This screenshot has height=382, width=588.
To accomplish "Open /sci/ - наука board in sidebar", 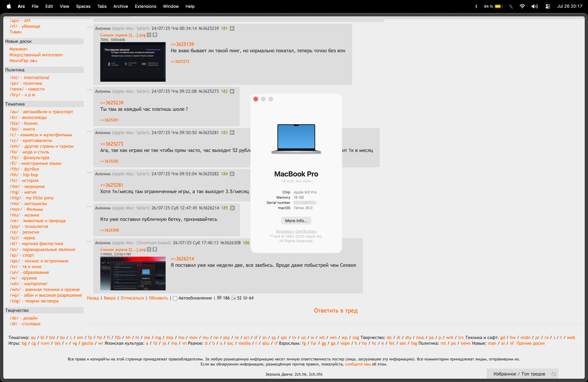I will [x=22, y=238].
